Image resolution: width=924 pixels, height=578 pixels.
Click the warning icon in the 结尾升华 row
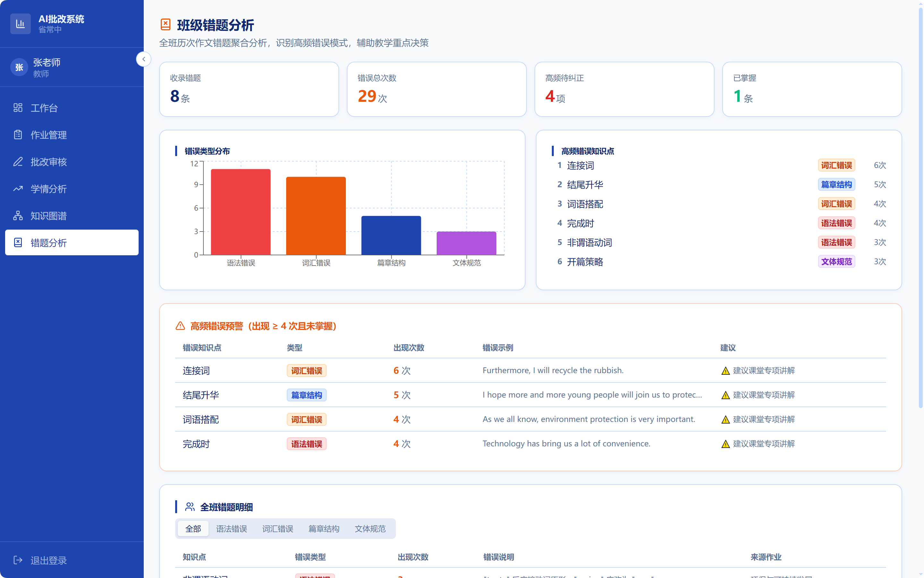[725, 395]
